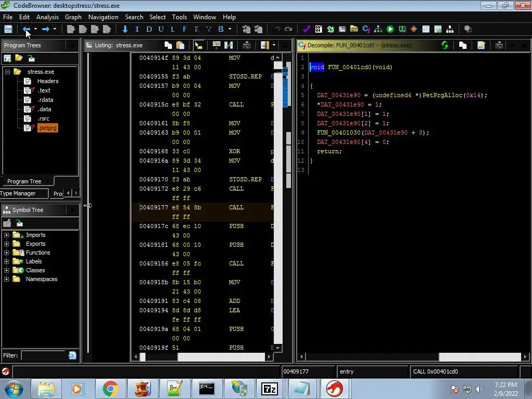Click FUN_00401030 call in the decompiler
Image resolution: width=532 pixels, height=399 pixels.
pyautogui.click(x=339, y=132)
